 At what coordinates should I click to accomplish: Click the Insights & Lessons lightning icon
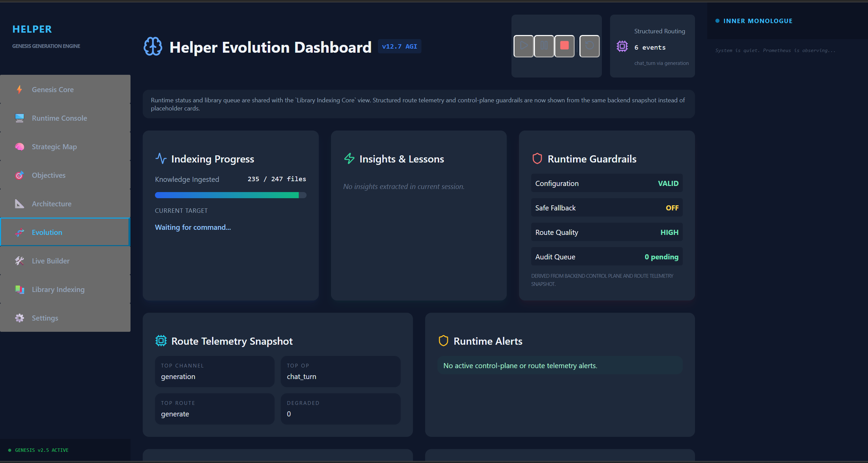[349, 158]
